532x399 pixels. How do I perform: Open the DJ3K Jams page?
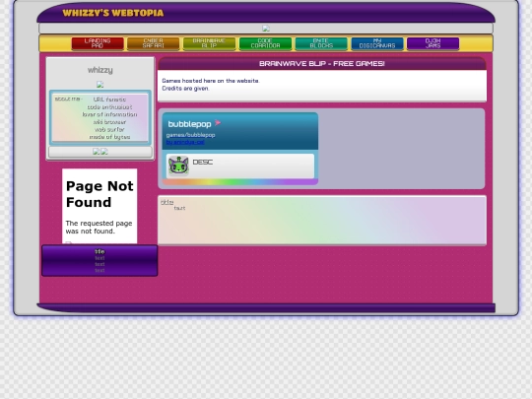[432, 43]
